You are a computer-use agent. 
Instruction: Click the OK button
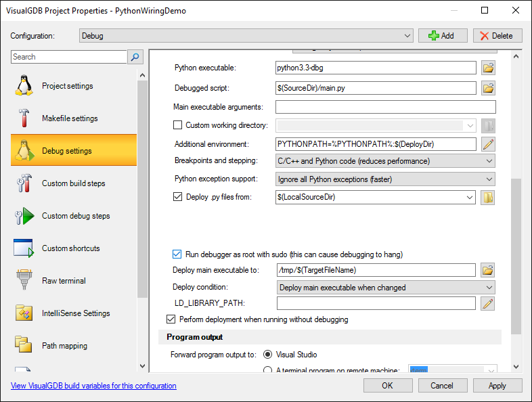click(388, 386)
